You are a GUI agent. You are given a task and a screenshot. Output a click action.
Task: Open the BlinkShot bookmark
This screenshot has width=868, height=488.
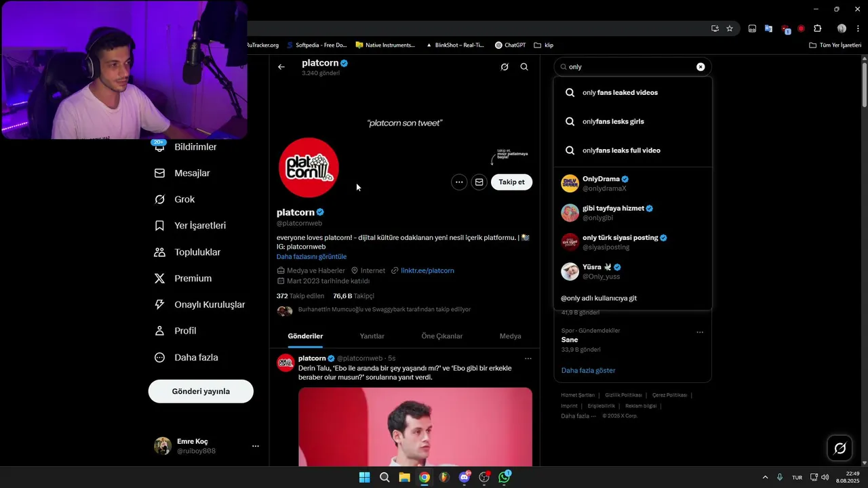point(455,45)
